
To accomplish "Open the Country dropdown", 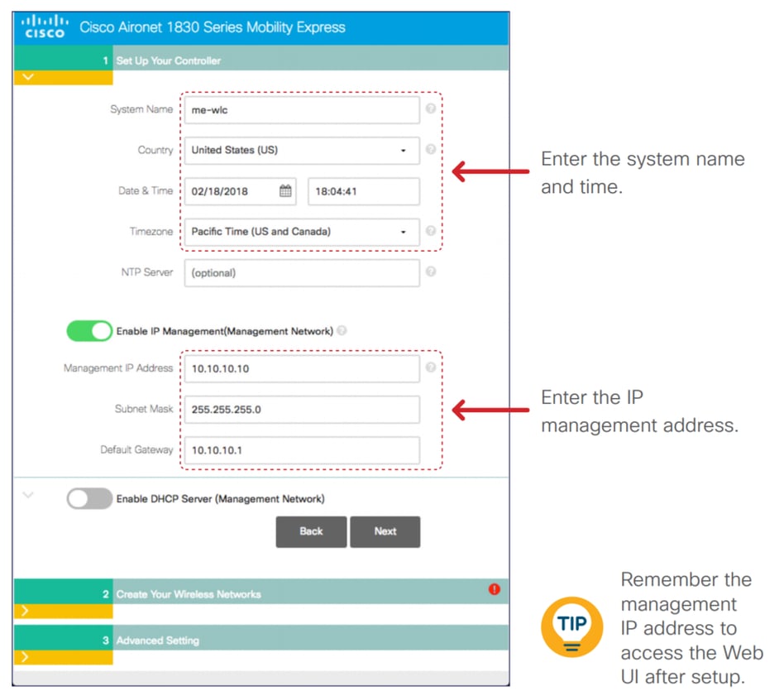I will [302, 151].
